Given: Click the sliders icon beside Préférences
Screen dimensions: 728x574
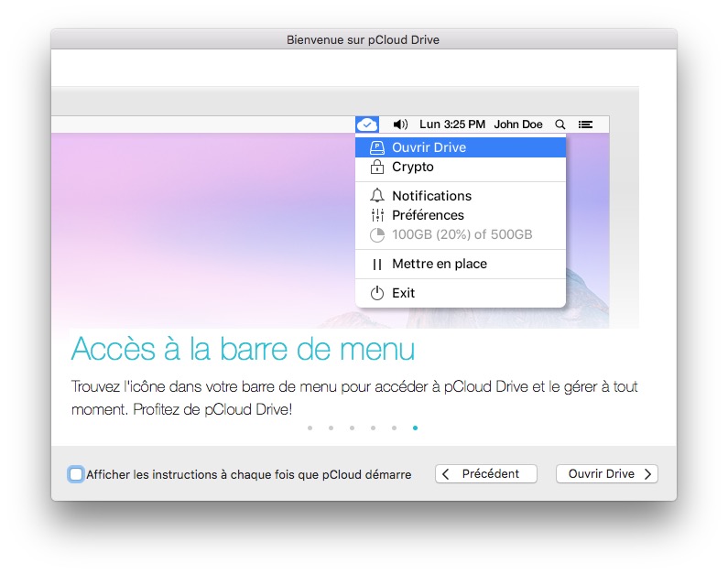Looking at the screenshot, I should tap(377, 215).
